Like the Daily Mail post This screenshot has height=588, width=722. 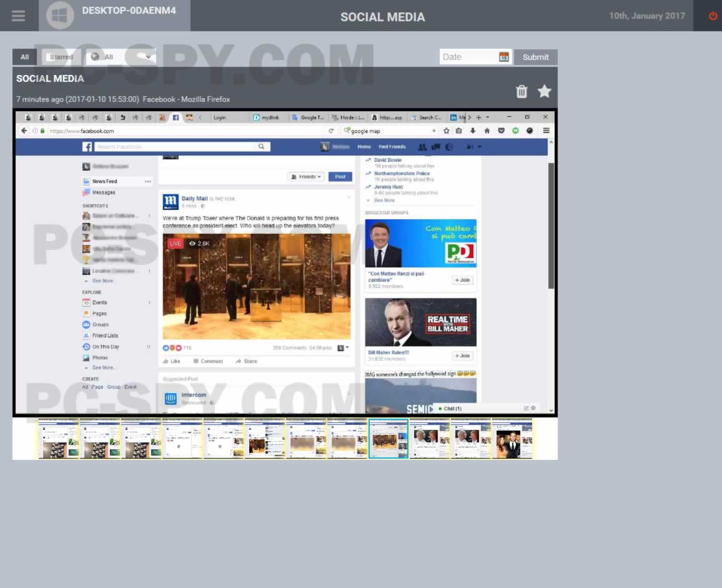[x=172, y=361]
